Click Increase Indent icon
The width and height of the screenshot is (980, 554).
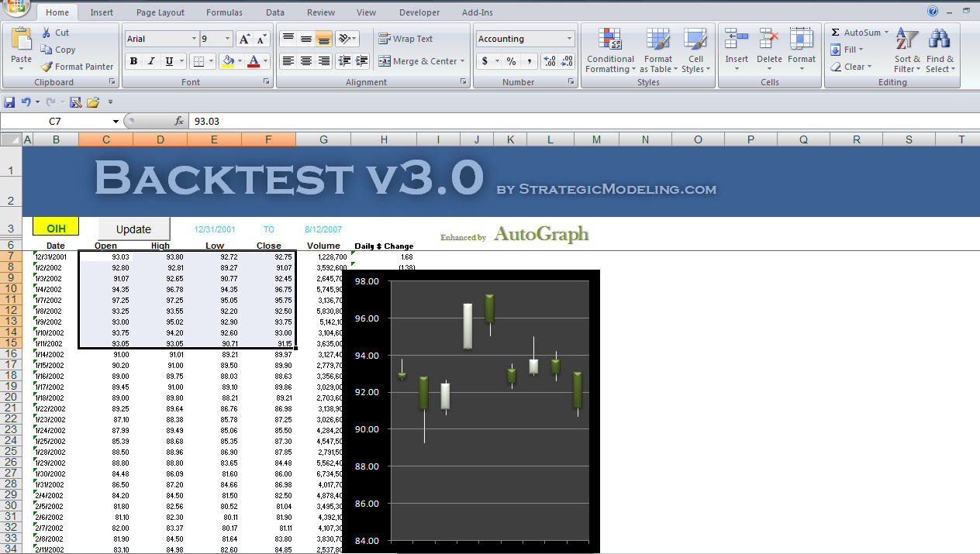pyautogui.click(x=362, y=61)
